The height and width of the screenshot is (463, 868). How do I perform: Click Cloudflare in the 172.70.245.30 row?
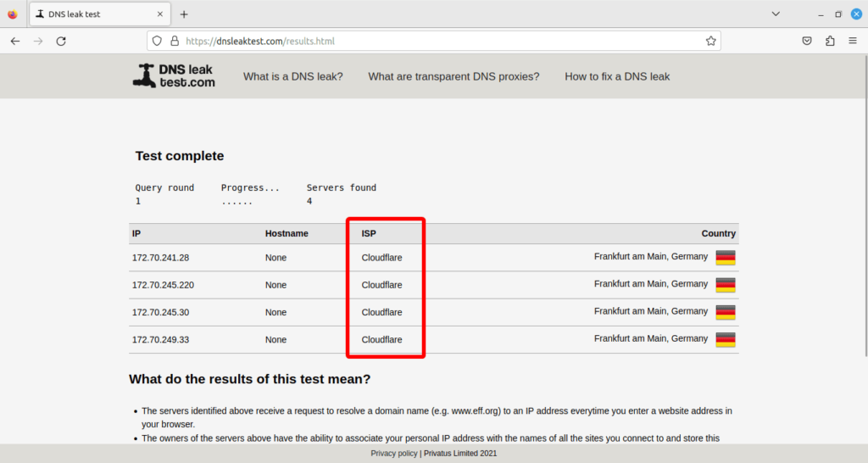382,312
